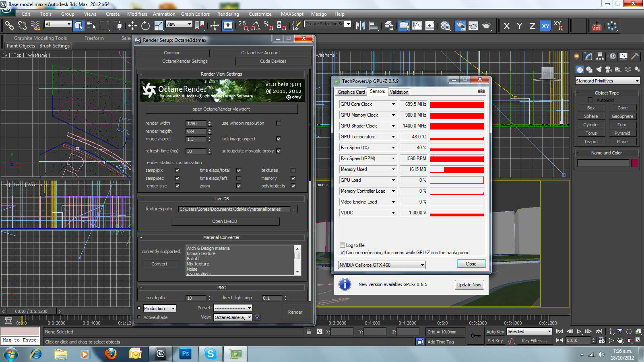Switch to the Cuda Devices tab
This screenshot has width=644, height=362.
(273, 61)
